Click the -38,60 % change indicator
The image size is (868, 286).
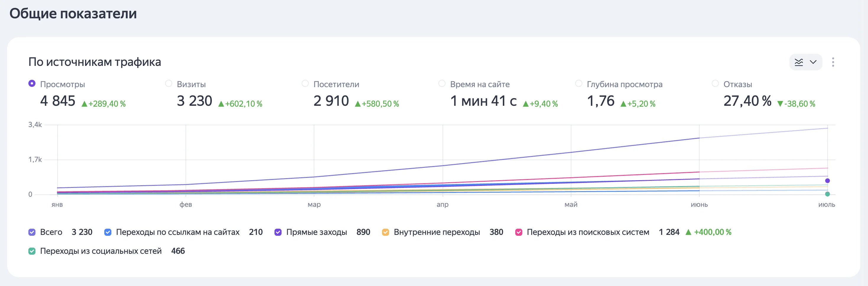tap(796, 104)
